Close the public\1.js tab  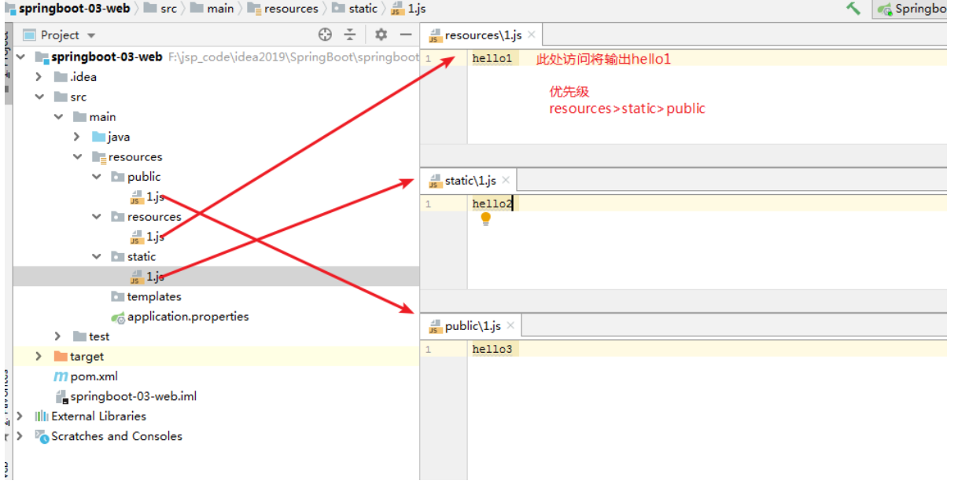tap(510, 325)
